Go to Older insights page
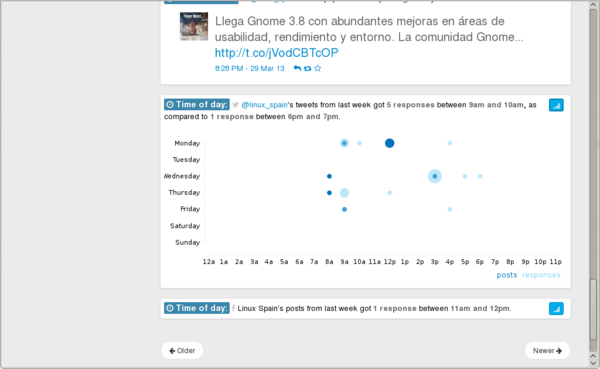Viewport: 600px width, 369px height. [182, 351]
